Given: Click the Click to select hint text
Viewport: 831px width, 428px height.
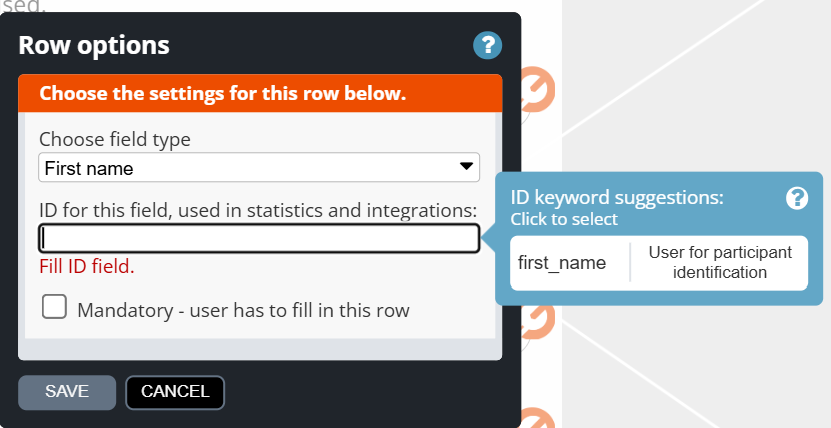Looking at the screenshot, I should pyautogui.click(x=564, y=219).
